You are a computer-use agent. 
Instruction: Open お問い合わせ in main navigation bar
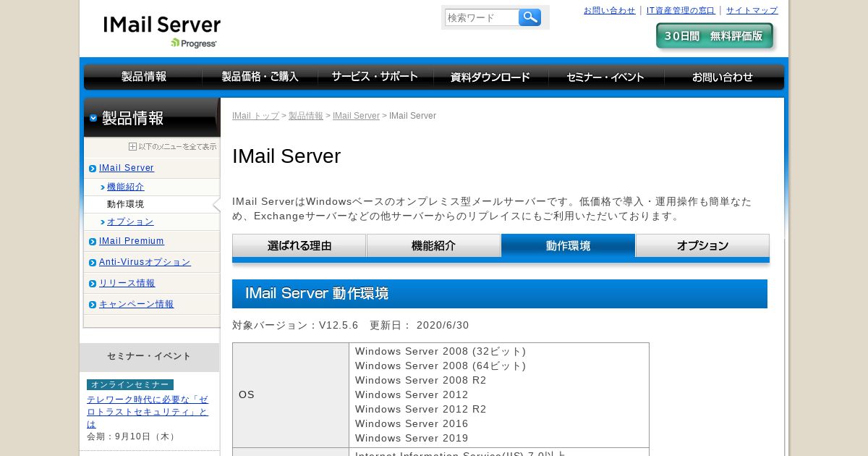[x=723, y=77]
